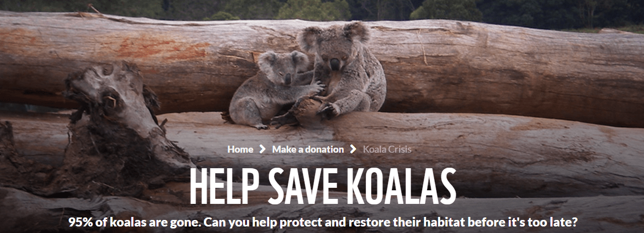The height and width of the screenshot is (233, 644).
Task: Click the chevron after Make a donation
Action: pos(353,149)
